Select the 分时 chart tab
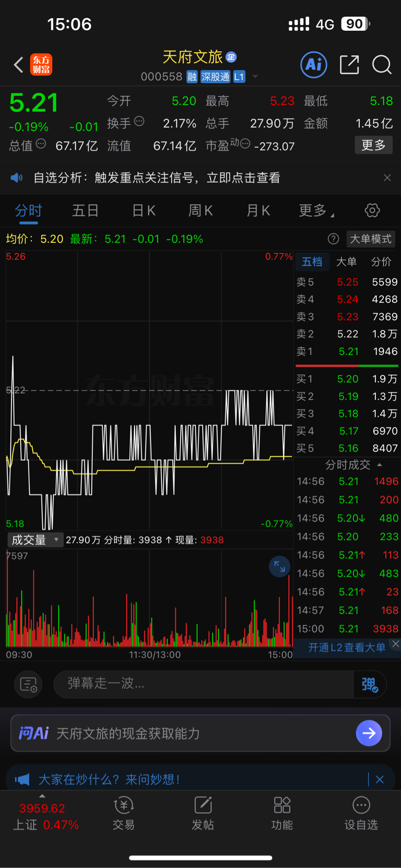This screenshot has width=401, height=868. pos(28,211)
